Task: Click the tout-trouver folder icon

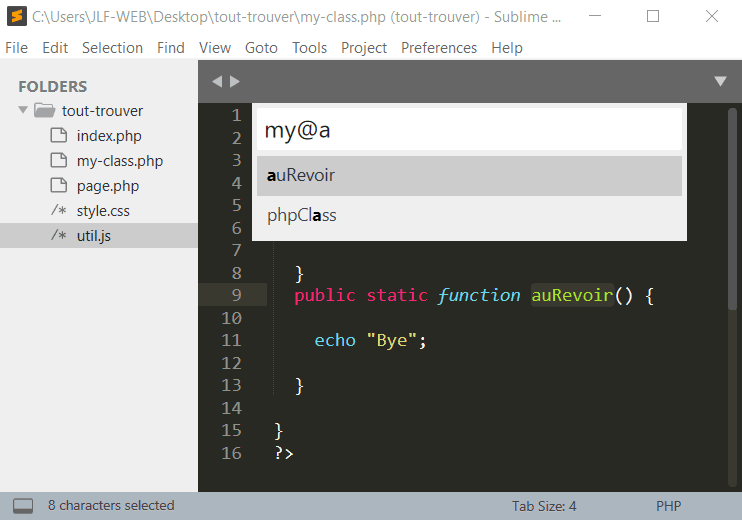Action: (44, 110)
